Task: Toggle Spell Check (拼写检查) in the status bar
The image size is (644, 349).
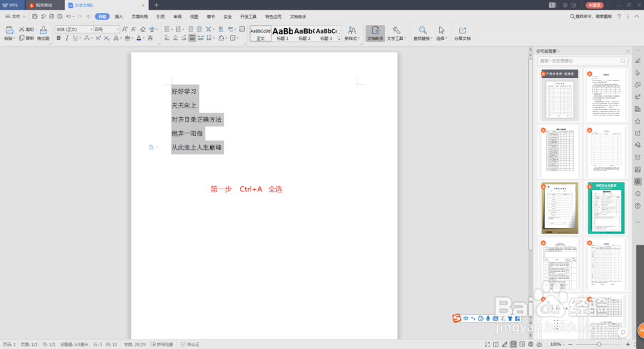Action: pos(162,344)
